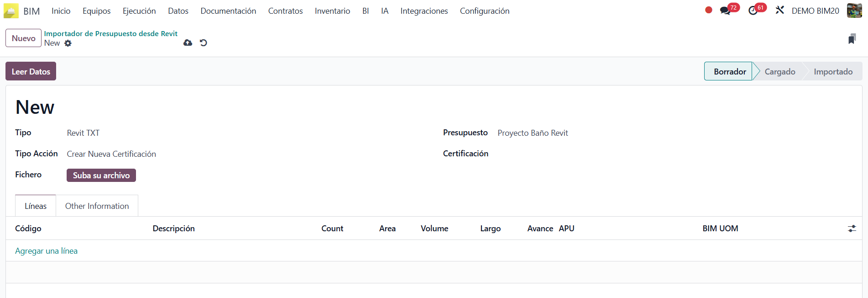Open the Ejecución menu
This screenshot has width=868, height=298.
(x=139, y=11)
